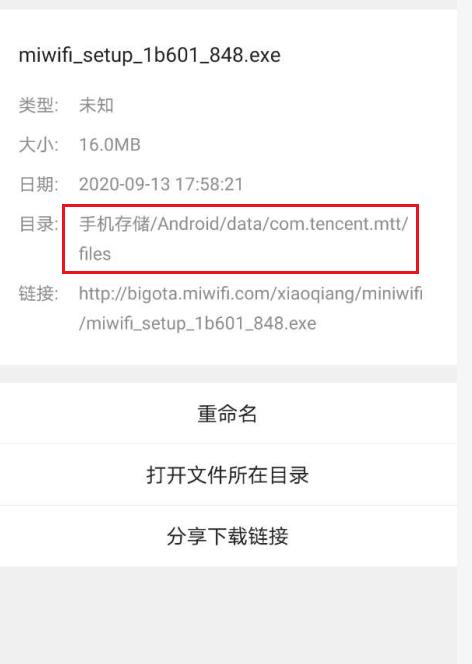Tap the gray strip above the file card
Screen dimensions: 472x664
coord(229,4)
